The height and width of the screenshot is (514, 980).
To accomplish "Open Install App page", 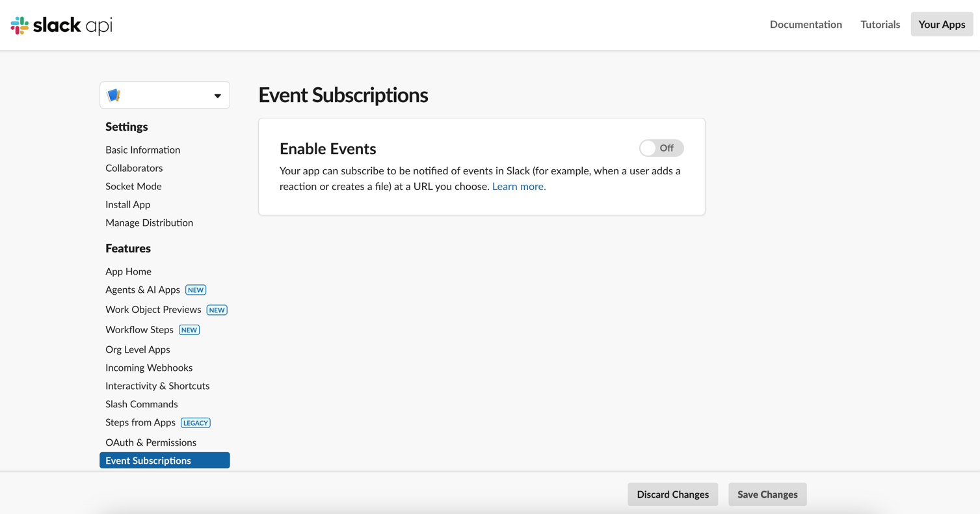I will [x=127, y=204].
